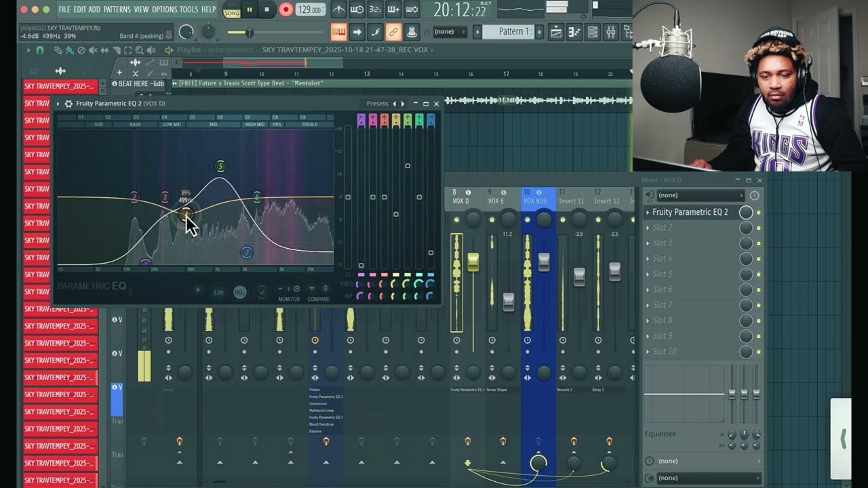Toggle playlist snap magnet icon
The height and width of the screenshot is (488, 868).
(39, 50)
